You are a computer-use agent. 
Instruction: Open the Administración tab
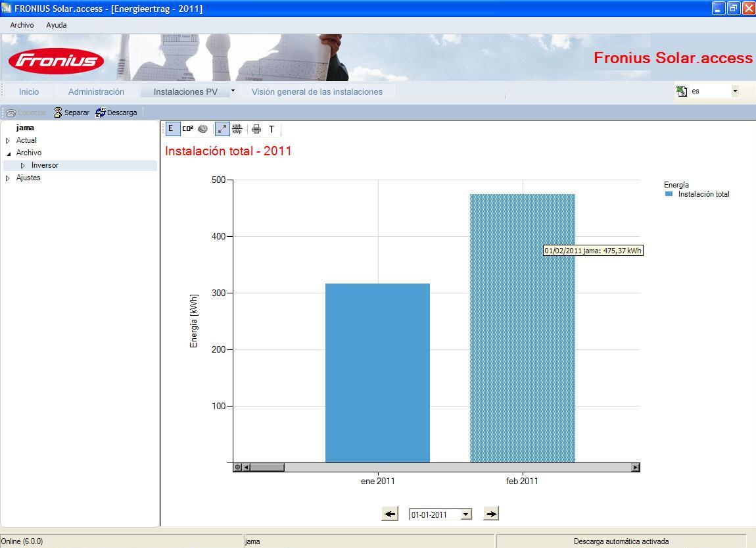[96, 91]
